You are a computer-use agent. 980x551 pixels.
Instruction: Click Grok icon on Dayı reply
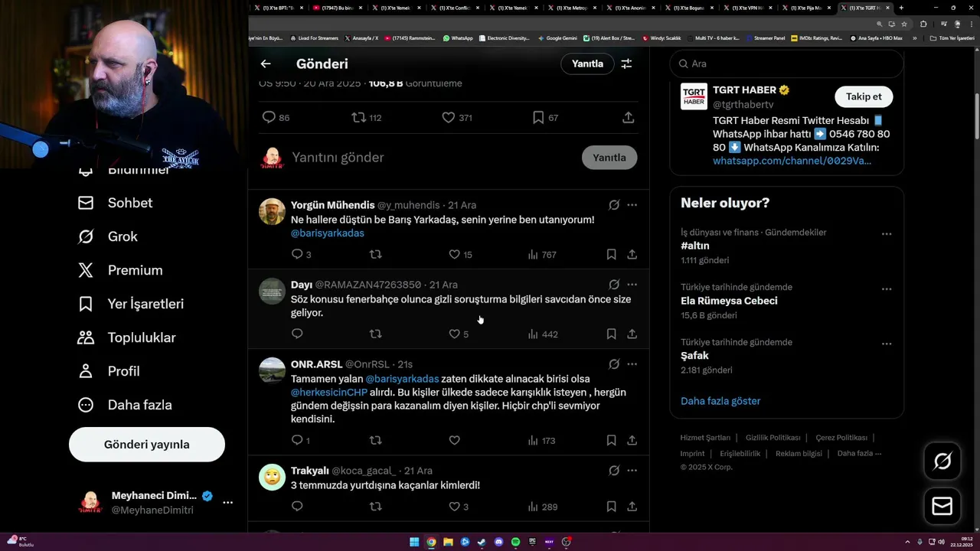click(x=614, y=285)
